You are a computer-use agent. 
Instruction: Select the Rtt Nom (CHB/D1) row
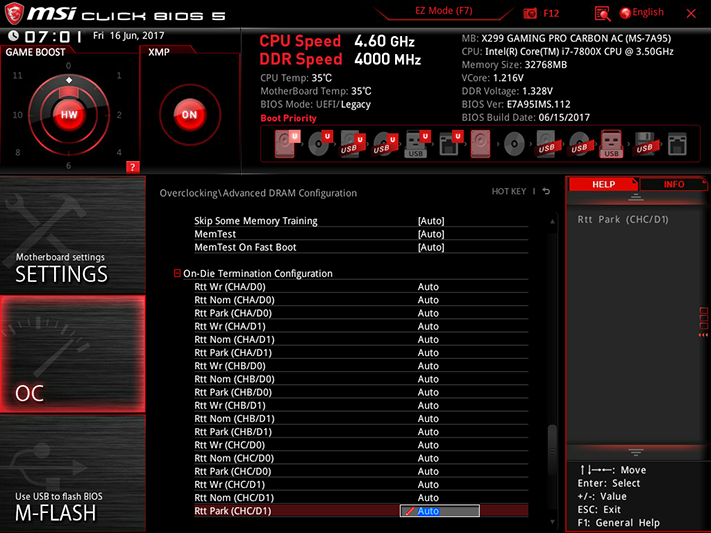point(361,418)
